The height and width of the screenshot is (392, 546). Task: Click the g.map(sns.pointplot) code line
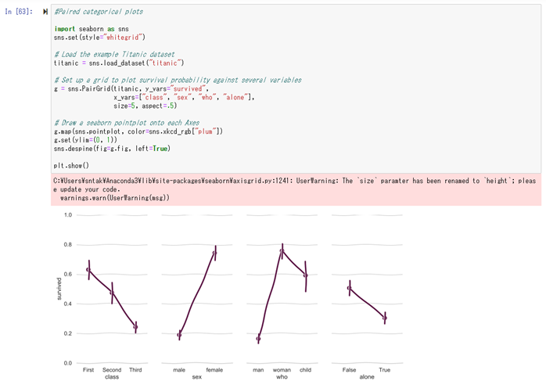(x=138, y=131)
